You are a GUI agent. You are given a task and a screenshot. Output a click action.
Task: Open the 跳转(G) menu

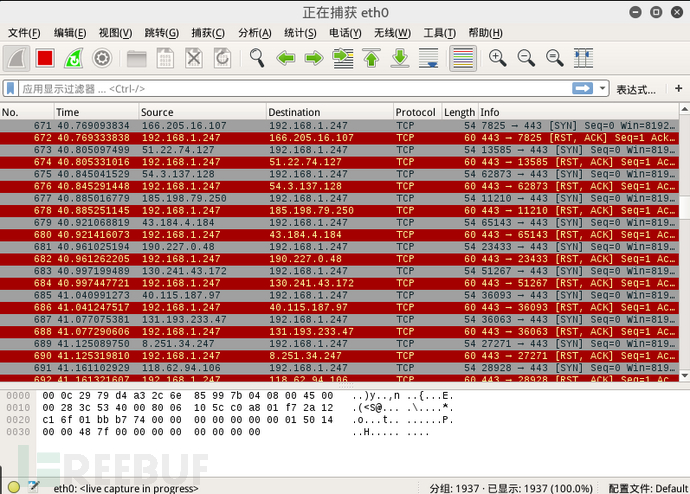161,33
